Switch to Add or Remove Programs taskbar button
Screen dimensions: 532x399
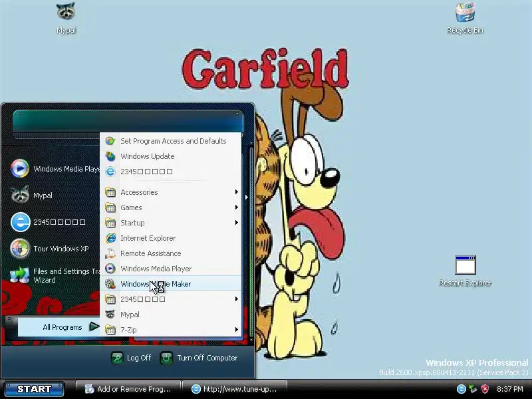click(128, 389)
